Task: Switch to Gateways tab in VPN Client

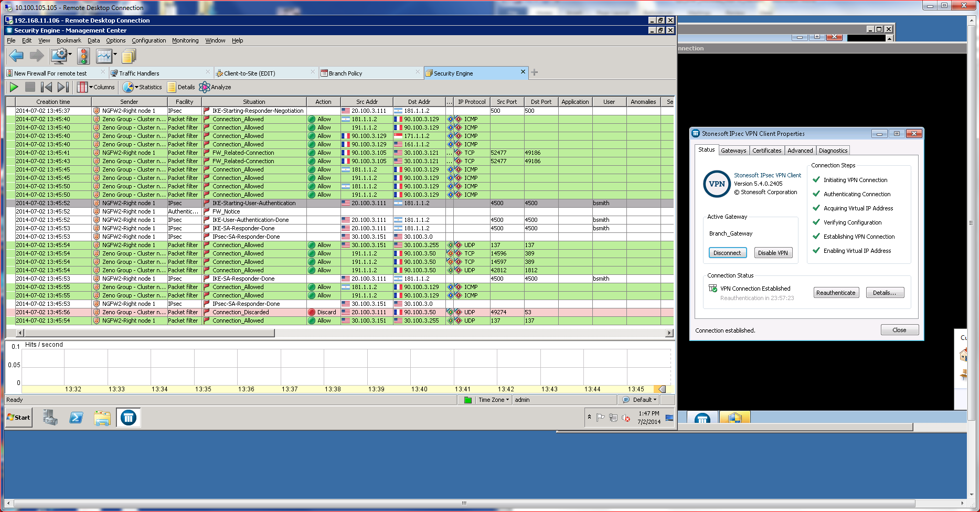Action: pyautogui.click(x=733, y=151)
